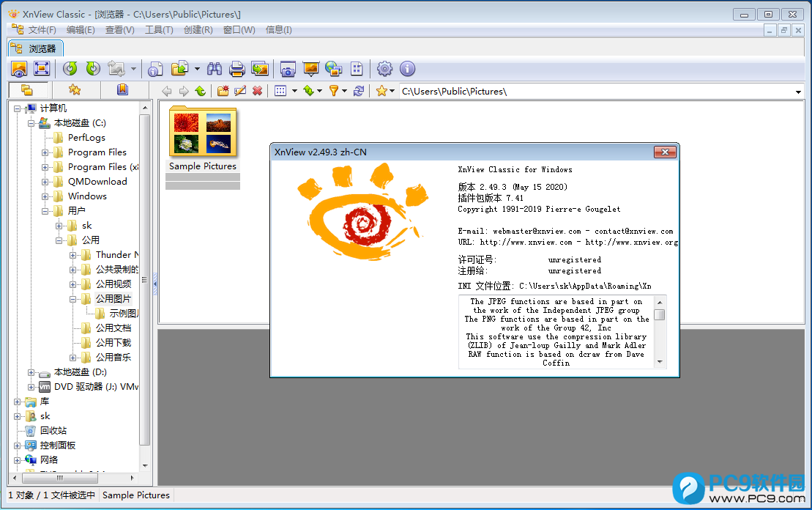Expand the address path dropdown

point(798,92)
